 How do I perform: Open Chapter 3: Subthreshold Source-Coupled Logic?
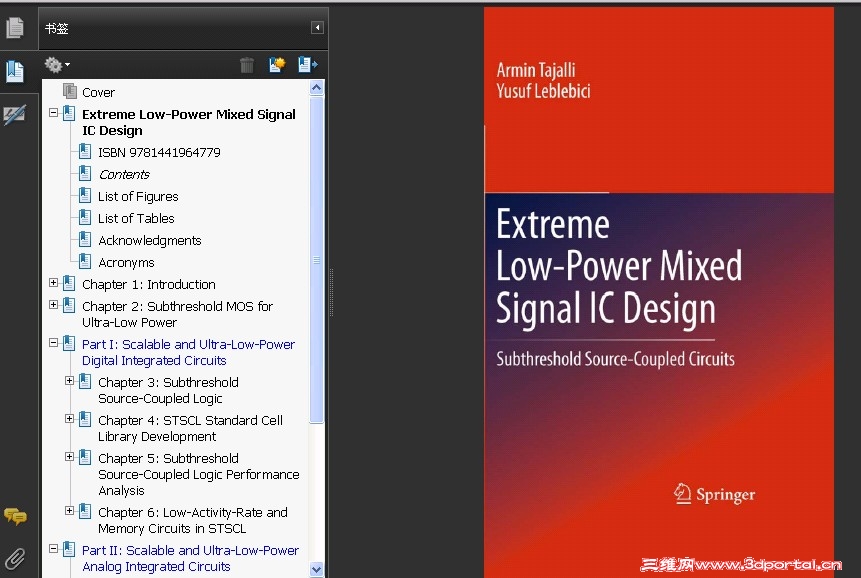(168, 390)
